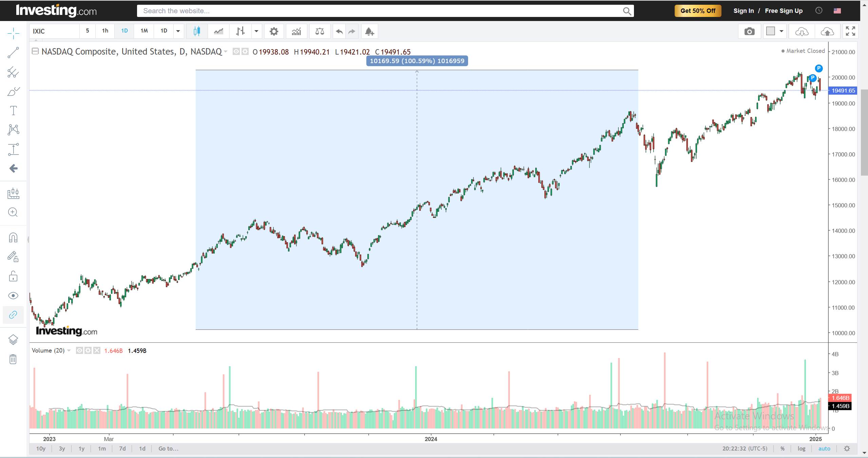Open the indicators chart icon
Screen dimensions: 868x458
(296, 32)
